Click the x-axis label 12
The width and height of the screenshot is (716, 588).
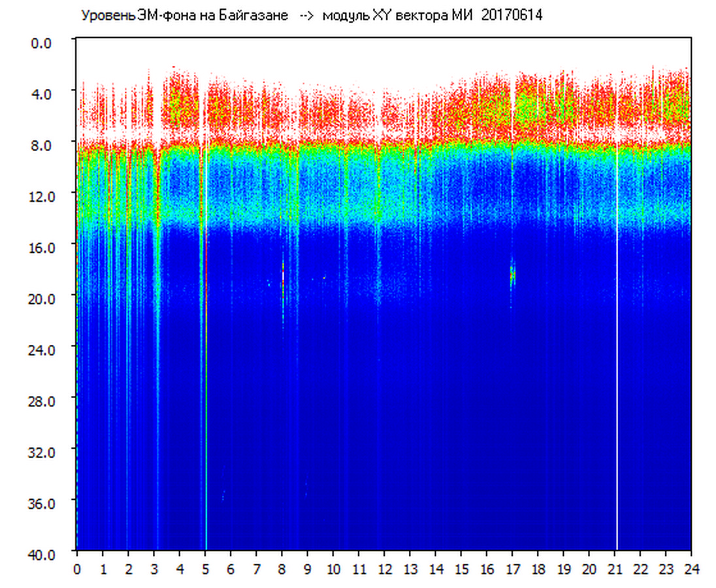pos(384,568)
